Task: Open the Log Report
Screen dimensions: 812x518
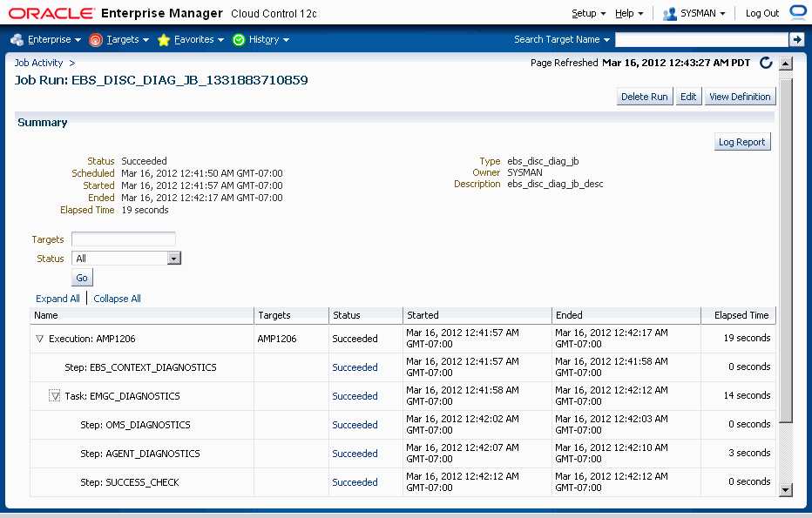Action: pyautogui.click(x=741, y=142)
